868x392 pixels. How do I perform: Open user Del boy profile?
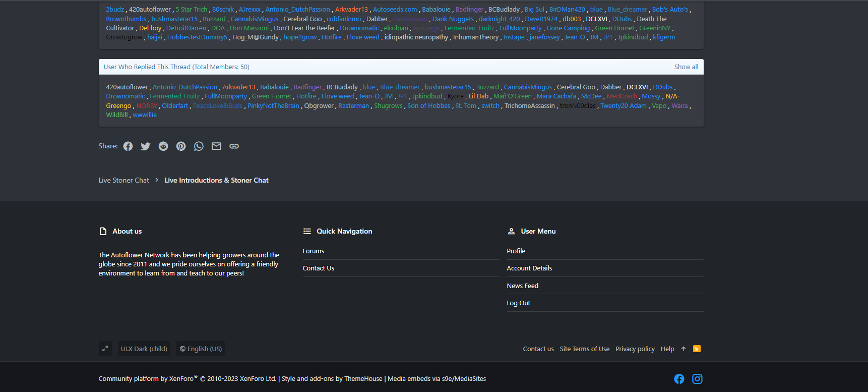coord(150,28)
